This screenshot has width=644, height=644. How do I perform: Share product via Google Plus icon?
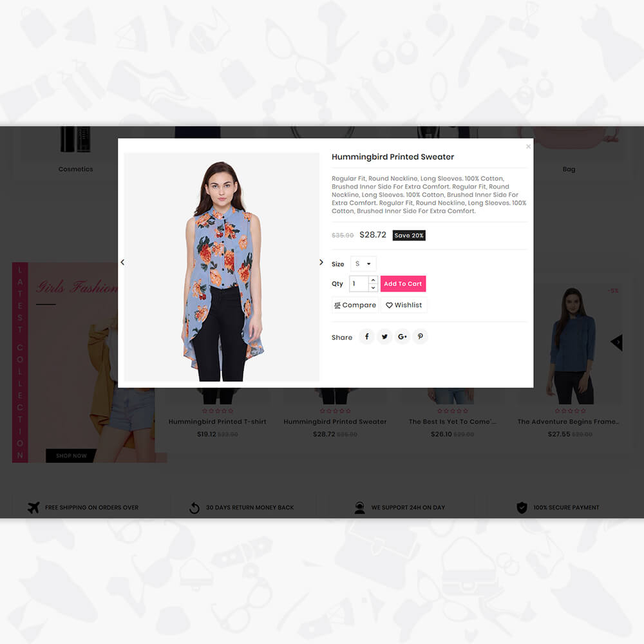(x=402, y=336)
